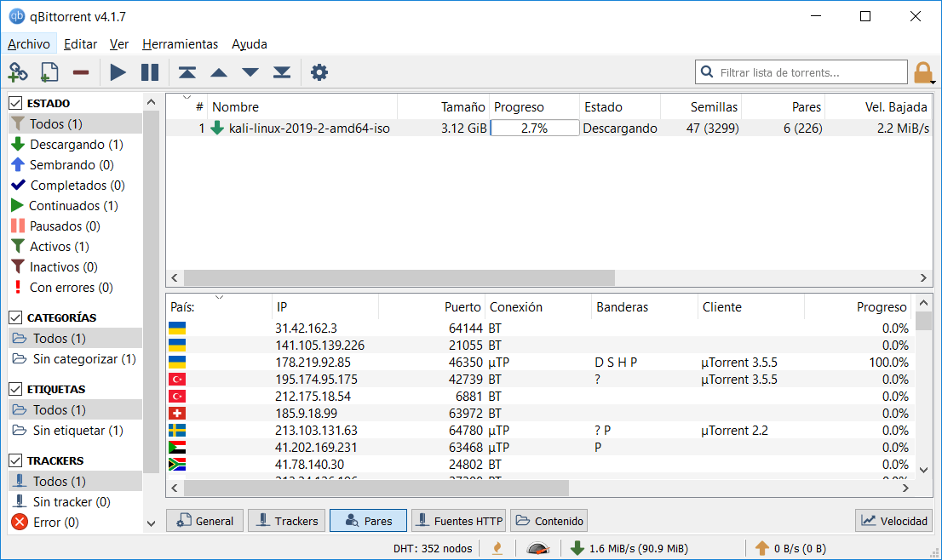The height and width of the screenshot is (560, 942).
Task: Open the Herramientas menu
Action: pyautogui.click(x=180, y=43)
